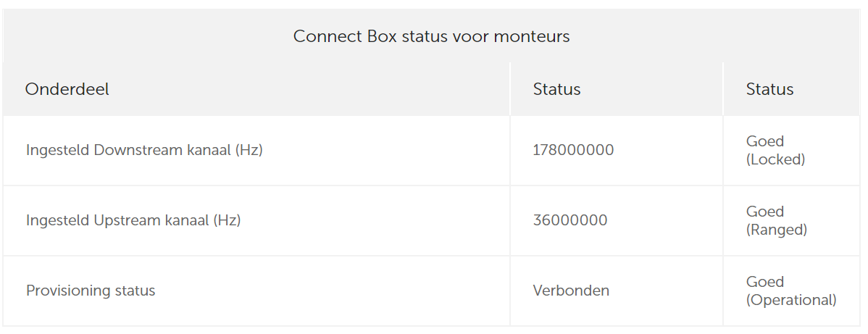Select the Onderdeel column header

point(67,89)
